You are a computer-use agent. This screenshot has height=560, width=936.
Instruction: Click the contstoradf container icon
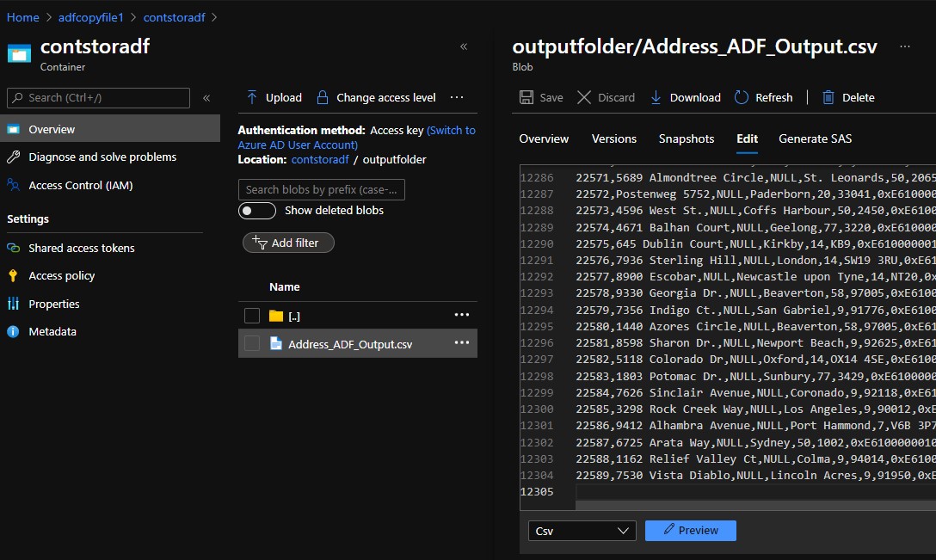click(x=19, y=53)
